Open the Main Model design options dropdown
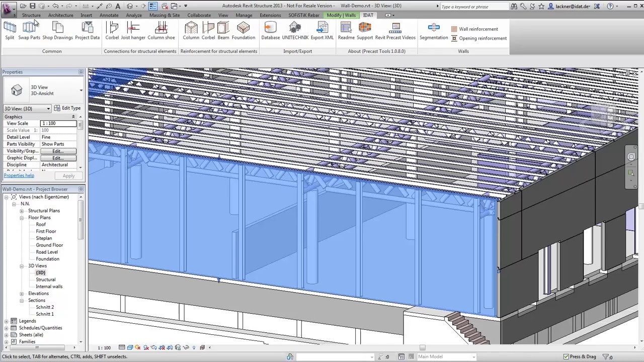This screenshot has height=362, width=644. tap(473, 357)
